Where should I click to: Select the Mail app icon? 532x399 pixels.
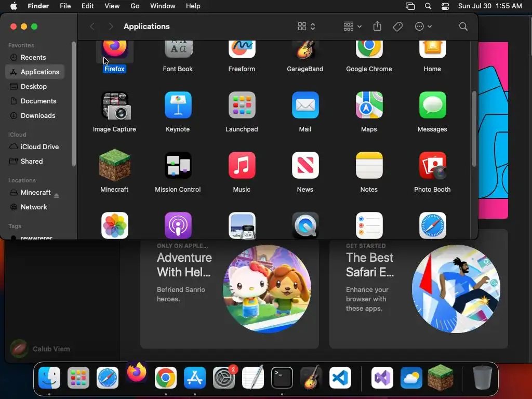(305, 105)
